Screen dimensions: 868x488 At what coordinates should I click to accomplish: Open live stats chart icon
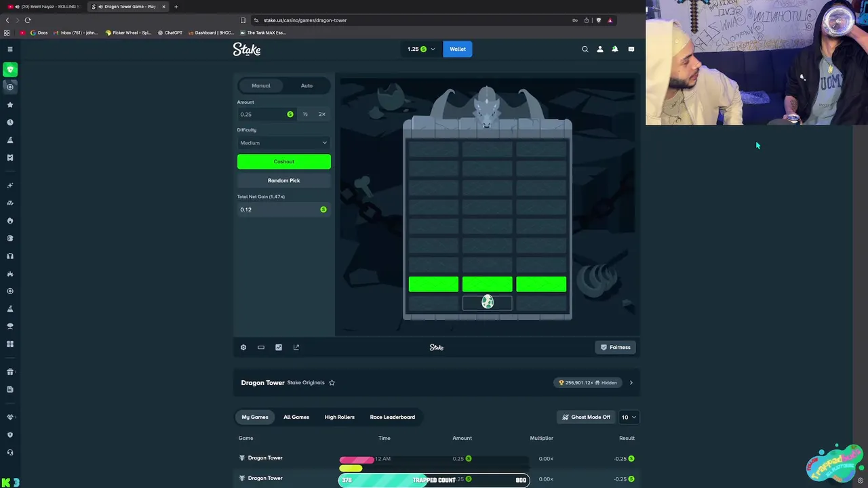point(279,348)
